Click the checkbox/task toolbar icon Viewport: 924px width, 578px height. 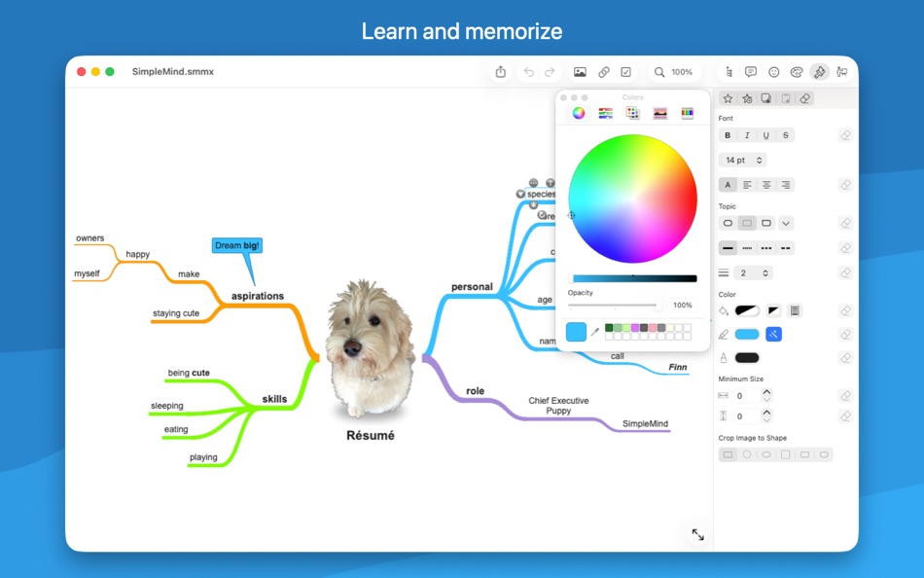coord(625,71)
